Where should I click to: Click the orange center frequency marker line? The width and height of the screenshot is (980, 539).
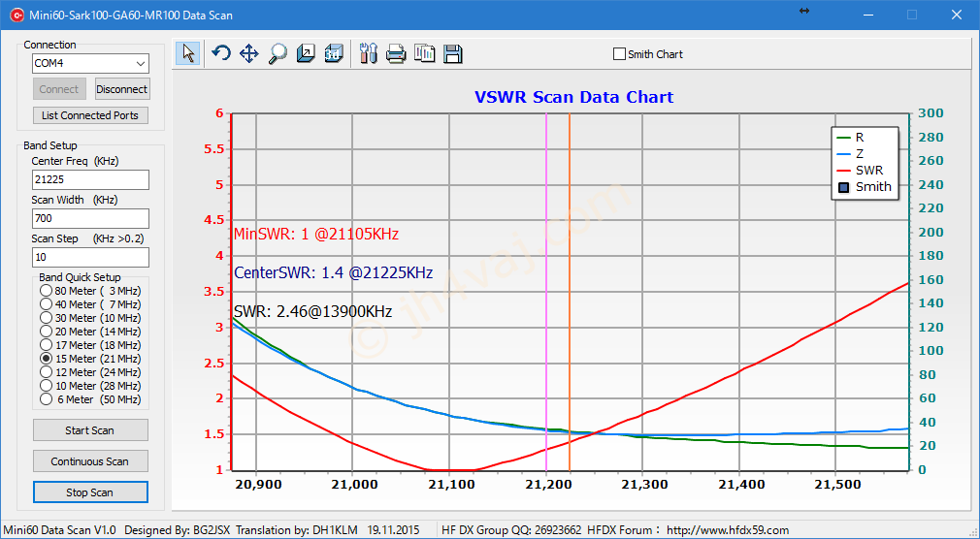(x=570, y=292)
